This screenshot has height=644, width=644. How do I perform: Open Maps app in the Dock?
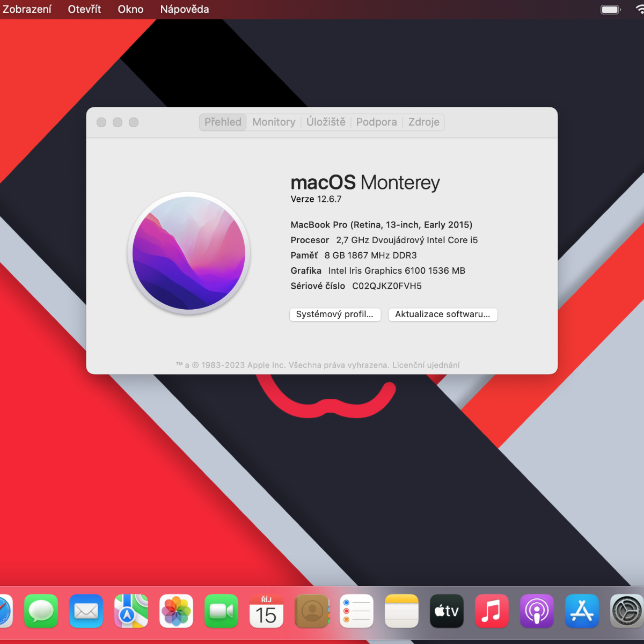pos(131,611)
